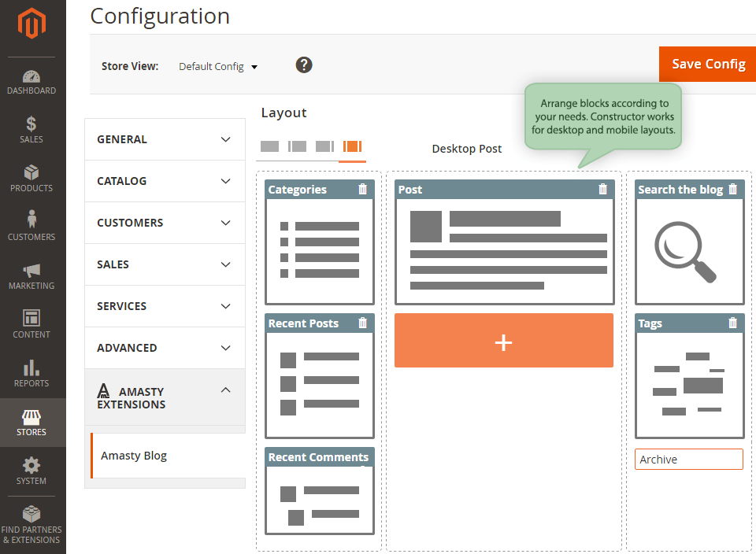This screenshot has height=554, width=756.
Task: Expand the Catalog configuration section
Action: tap(165, 181)
